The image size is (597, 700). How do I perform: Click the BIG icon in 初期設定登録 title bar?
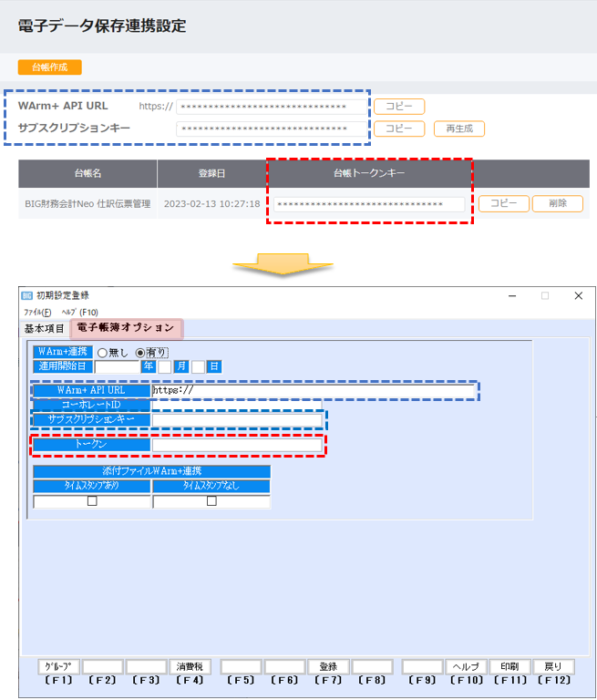point(26,295)
